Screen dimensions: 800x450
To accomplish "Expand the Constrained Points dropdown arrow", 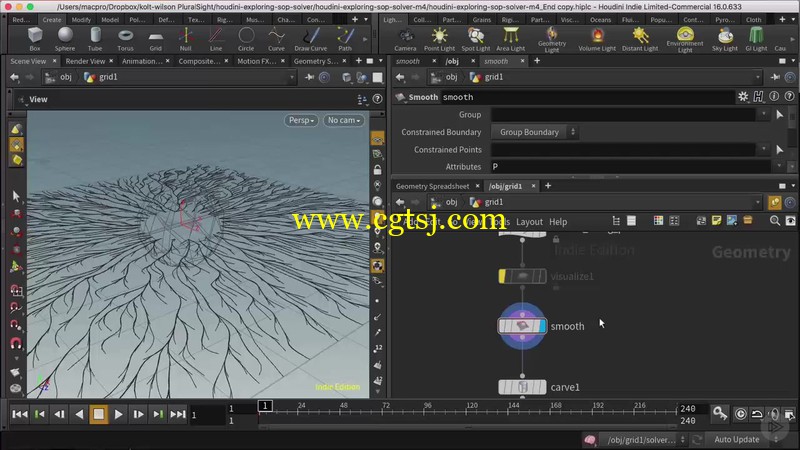I will coord(764,149).
